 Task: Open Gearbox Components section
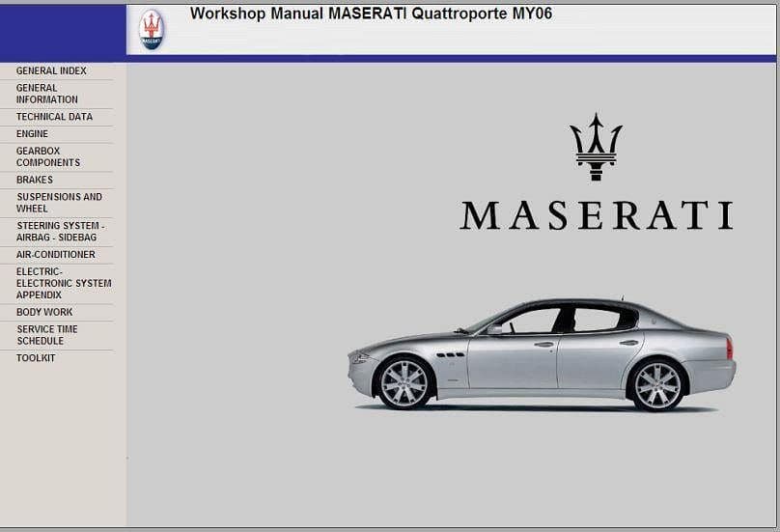click(x=47, y=156)
